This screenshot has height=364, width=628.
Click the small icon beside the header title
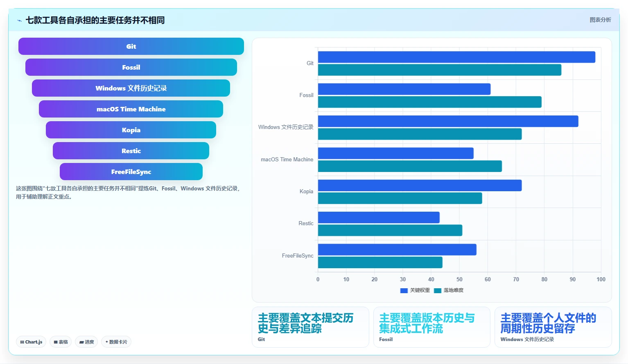(19, 20)
